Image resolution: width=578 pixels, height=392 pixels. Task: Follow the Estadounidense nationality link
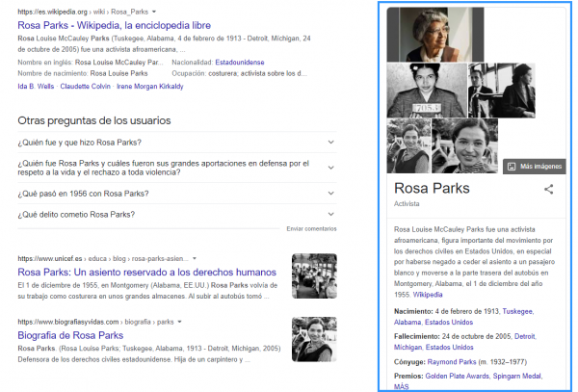pos(240,63)
